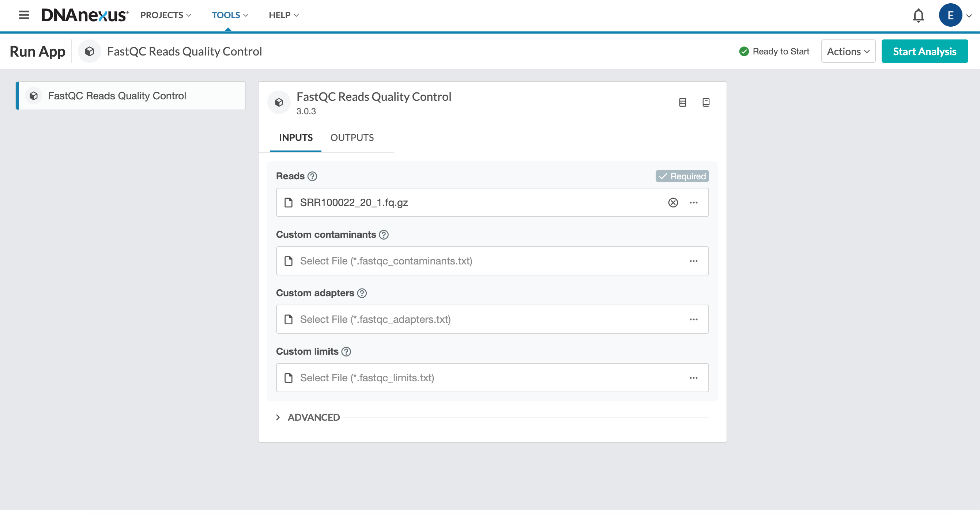Click the notifications bell icon
Viewport: 980px width, 515px height.
pyautogui.click(x=918, y=16)
